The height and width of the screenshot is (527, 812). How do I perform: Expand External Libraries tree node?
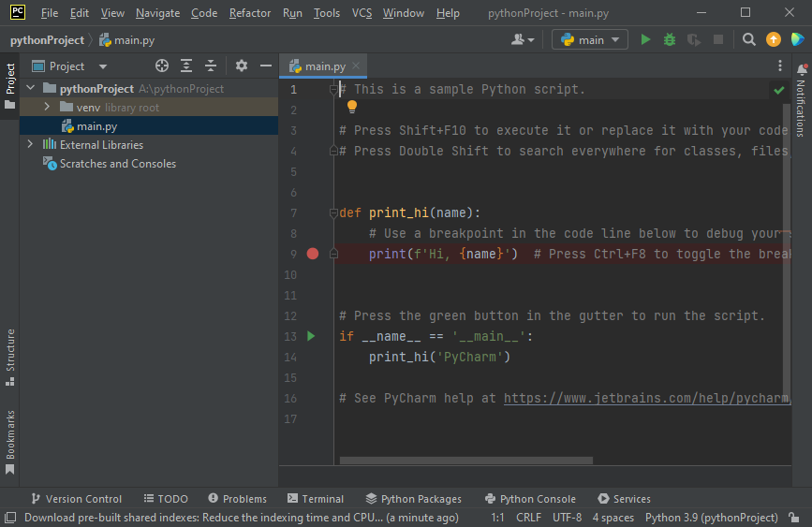[31, 145]
